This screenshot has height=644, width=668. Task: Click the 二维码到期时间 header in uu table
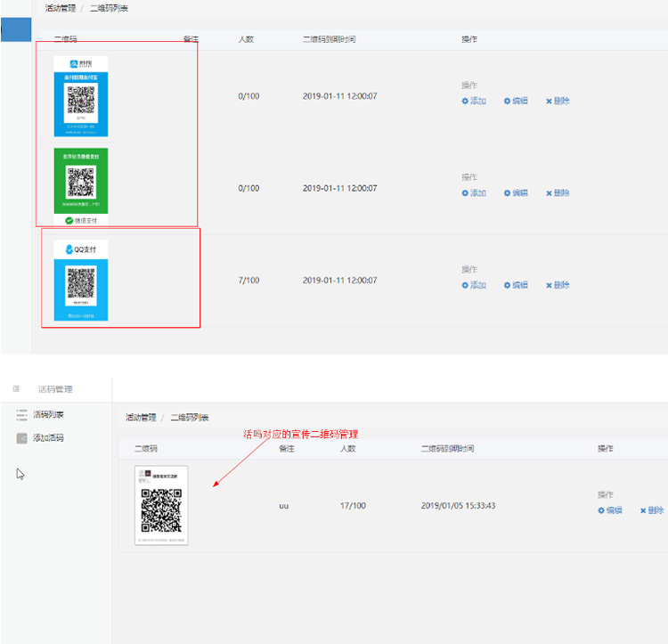click(x=447, y=449)
